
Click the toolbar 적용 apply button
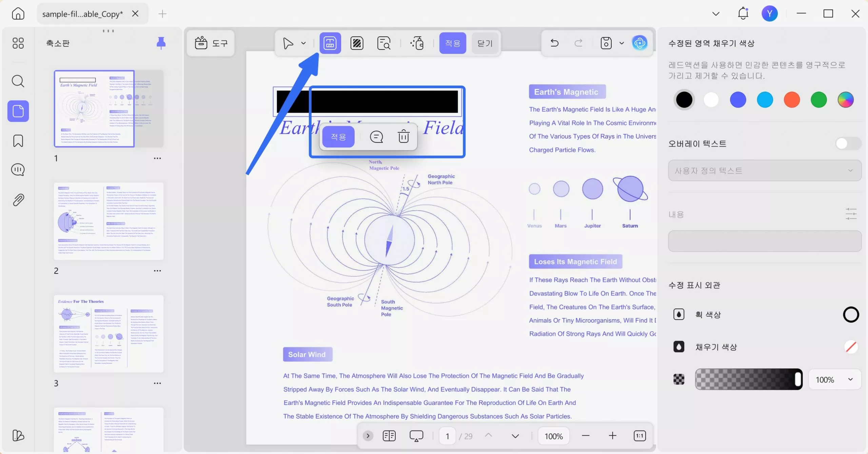click(x=452, y=43)
